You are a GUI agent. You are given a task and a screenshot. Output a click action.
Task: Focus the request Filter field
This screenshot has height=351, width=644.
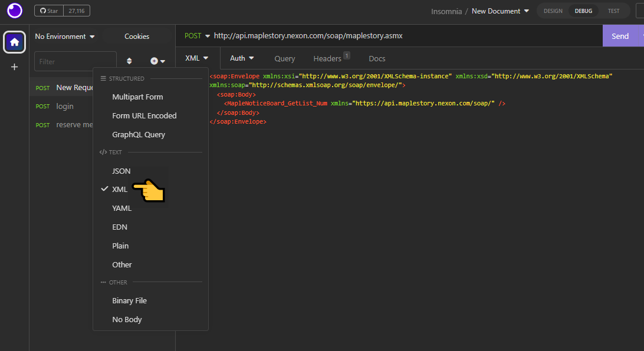pos(75,61)
